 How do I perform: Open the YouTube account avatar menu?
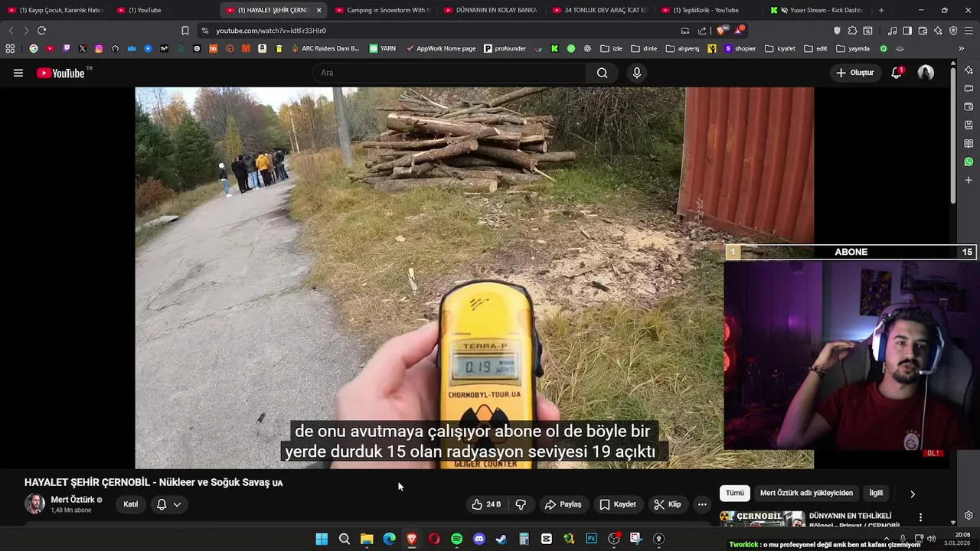pos(926,73)
